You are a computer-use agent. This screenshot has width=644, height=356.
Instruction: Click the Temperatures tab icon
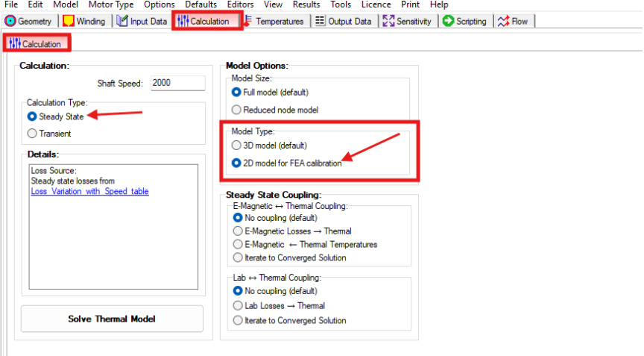point(249,21)
